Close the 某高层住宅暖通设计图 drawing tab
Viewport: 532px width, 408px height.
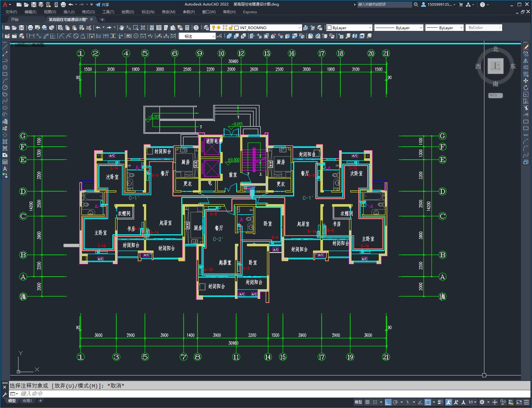point(92,19)
